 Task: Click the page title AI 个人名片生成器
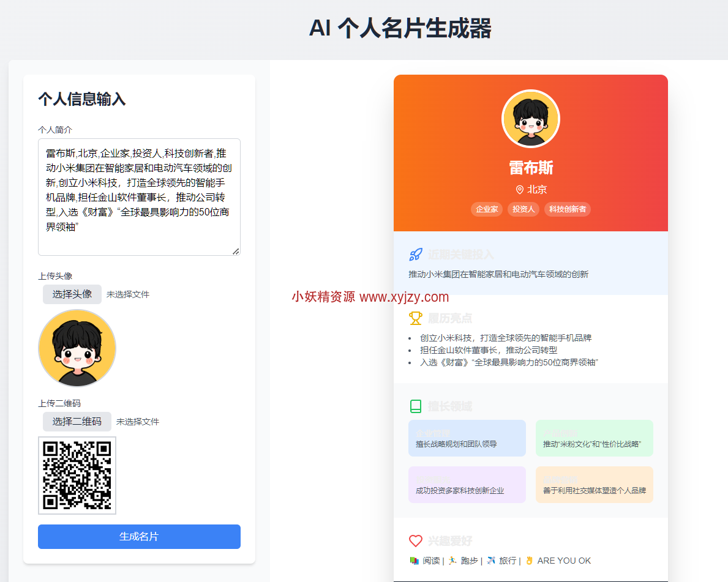point(400,28)
